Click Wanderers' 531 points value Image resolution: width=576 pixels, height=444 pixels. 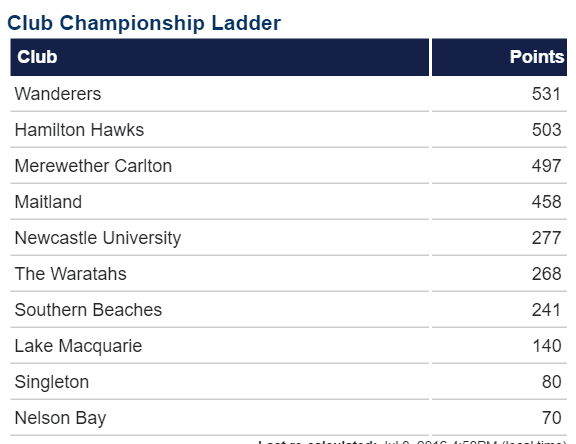click(546, 94)
